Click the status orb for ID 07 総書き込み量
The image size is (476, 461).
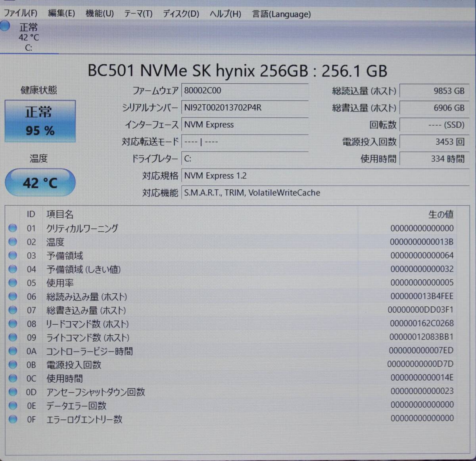pos(13,310)
